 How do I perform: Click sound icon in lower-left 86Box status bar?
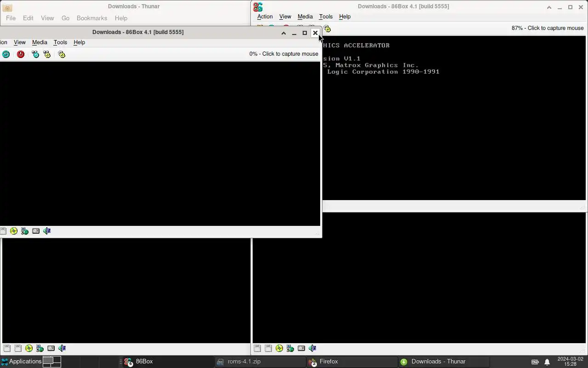(62, 348)
